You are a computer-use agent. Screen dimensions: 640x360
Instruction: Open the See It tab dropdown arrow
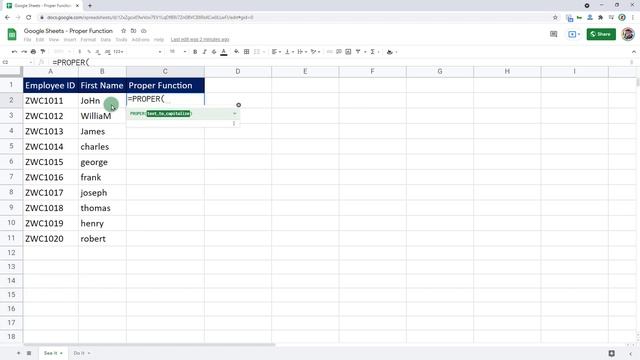62,353
